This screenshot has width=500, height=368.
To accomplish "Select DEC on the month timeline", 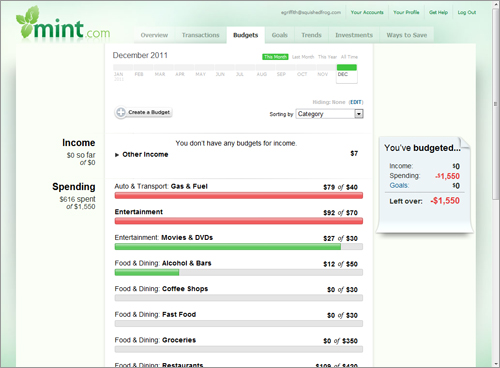I will tap(347, 74).
